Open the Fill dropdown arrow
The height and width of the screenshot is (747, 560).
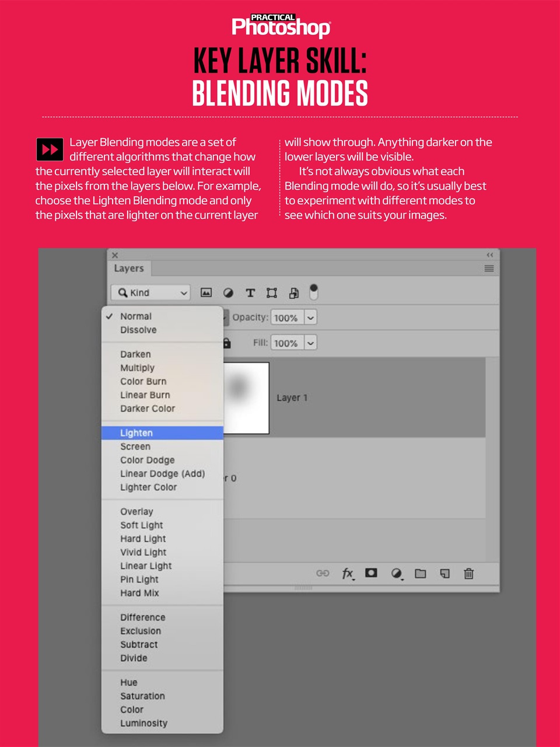[x=311, y=343]
